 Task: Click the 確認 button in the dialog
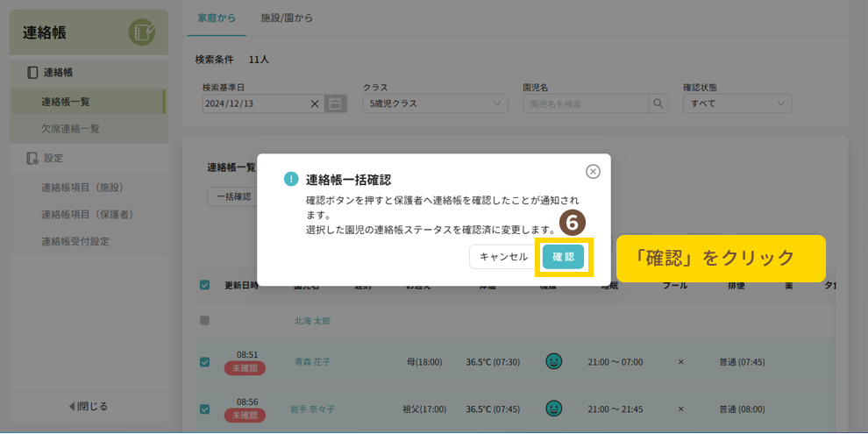tap(563, 257)
